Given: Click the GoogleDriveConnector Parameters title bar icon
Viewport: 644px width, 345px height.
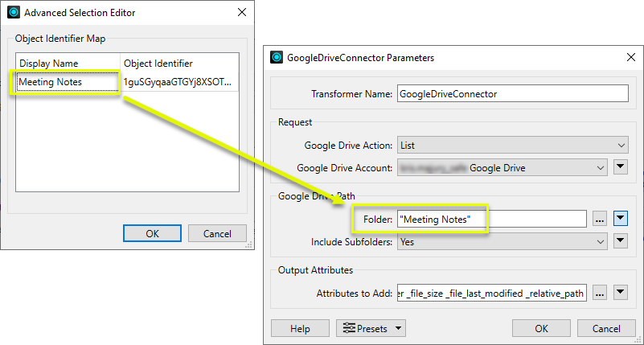Looking at the screenshot, I should click(276, 57).
